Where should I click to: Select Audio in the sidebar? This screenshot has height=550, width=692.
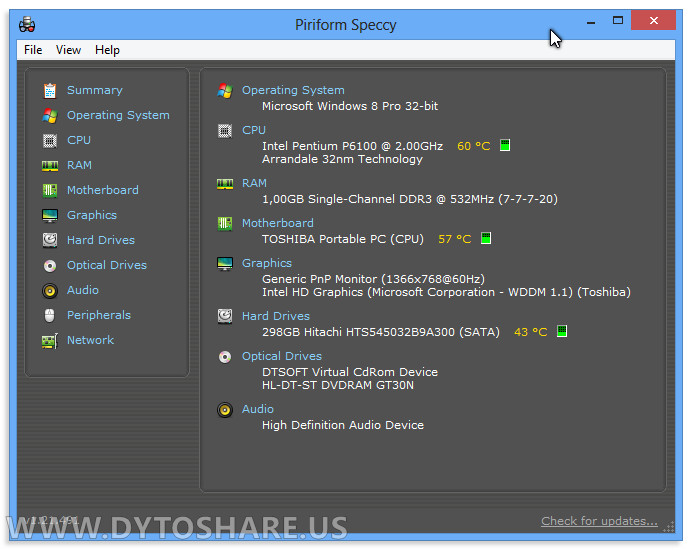(x=83, y=290)
